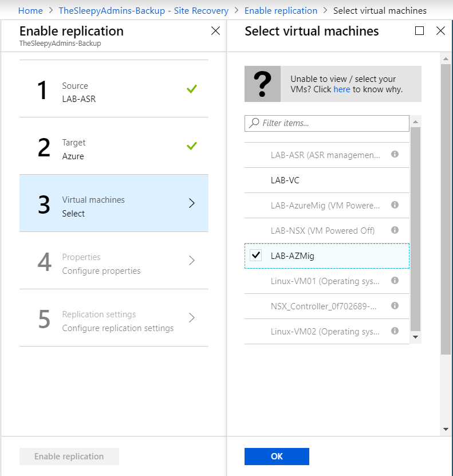This screenshot has height=476, width=453.
Task: Click info icon beside Linux-VM02
Action: 395,331
